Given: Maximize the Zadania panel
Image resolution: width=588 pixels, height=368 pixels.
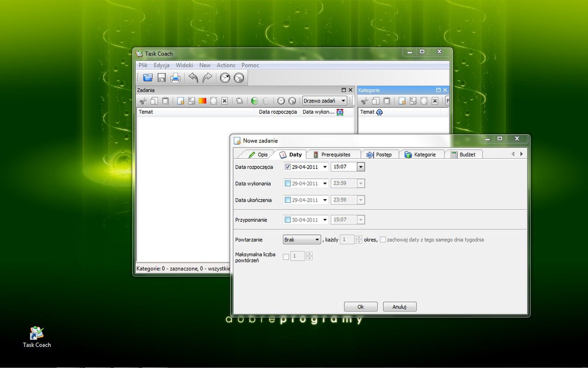Looking at the screenshot, I should (344, 90).
